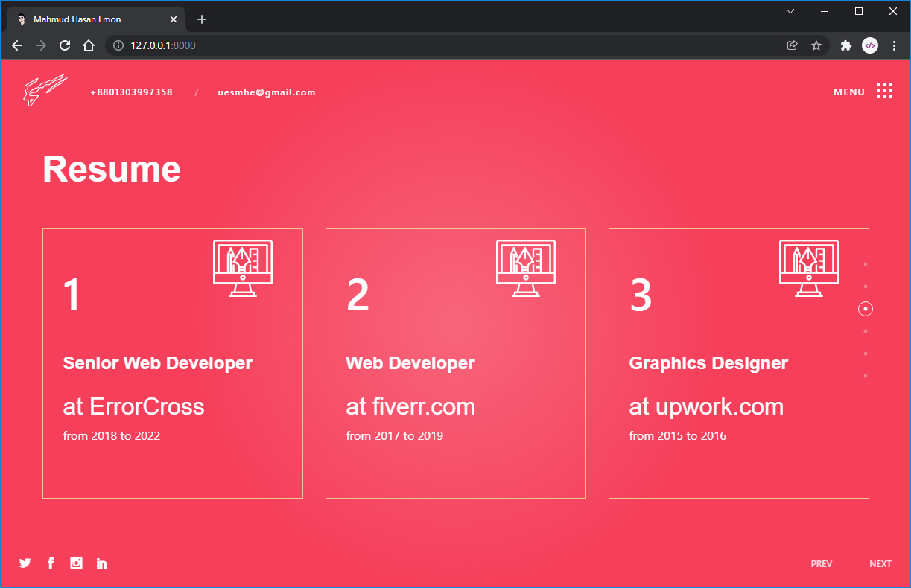Screen dimensions: 911x588
Task: Open the MENU grid icon
Action: click(884, 92)
